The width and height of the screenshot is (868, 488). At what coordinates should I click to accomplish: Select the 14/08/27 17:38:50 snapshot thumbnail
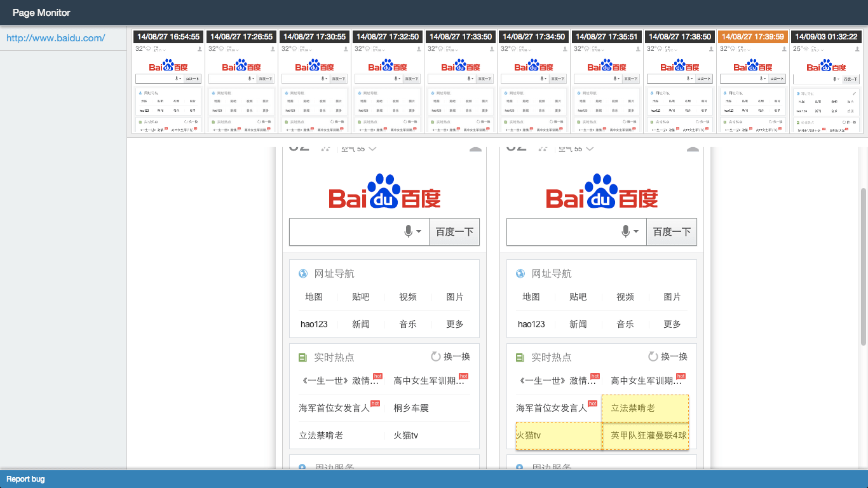tap(680, 82)
